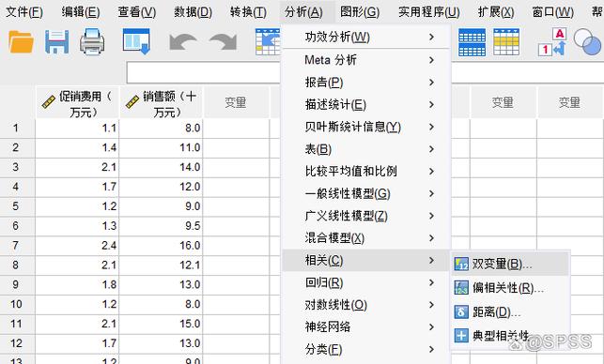The image size is (604, 364).
Task: Select the 促销费用（万元） column header
Action: [x=77, y=102]
